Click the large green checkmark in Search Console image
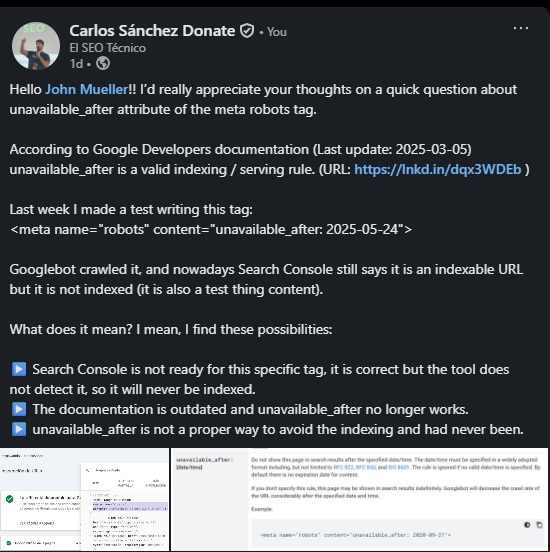 (x=10, y=498)
